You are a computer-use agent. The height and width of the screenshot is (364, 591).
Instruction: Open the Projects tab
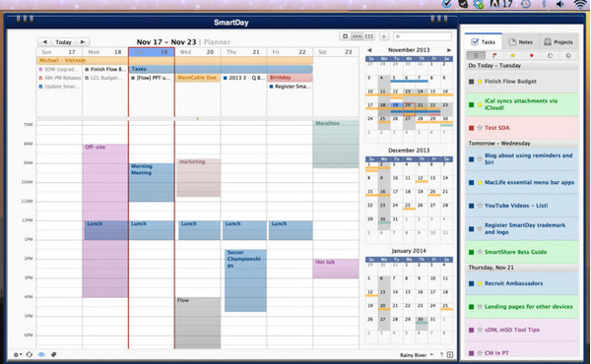point(558,41)
